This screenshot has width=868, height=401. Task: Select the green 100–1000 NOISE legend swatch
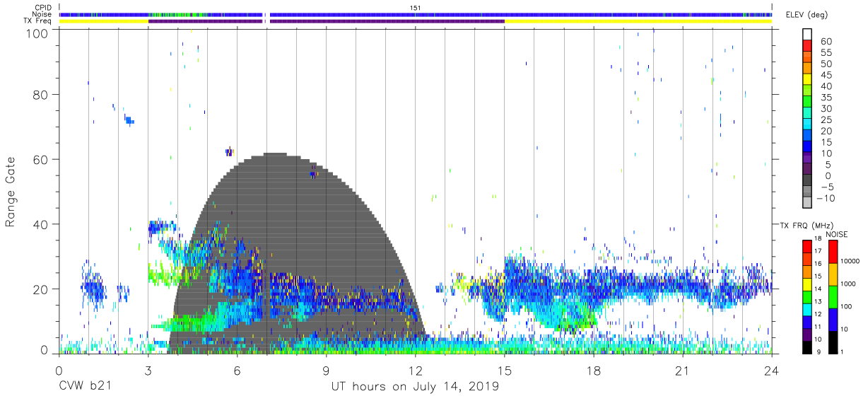point(833,296)
